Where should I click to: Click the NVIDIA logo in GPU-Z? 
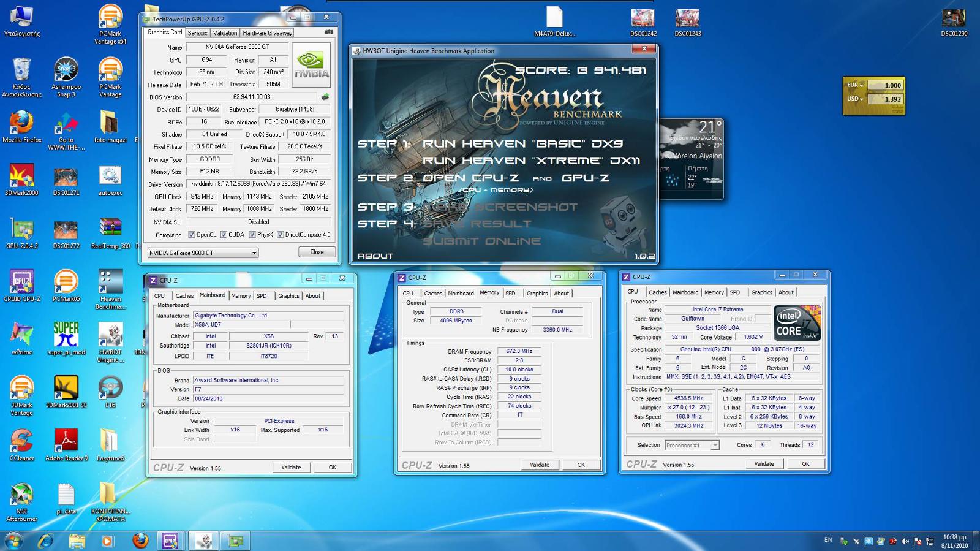tap(312, 66)
